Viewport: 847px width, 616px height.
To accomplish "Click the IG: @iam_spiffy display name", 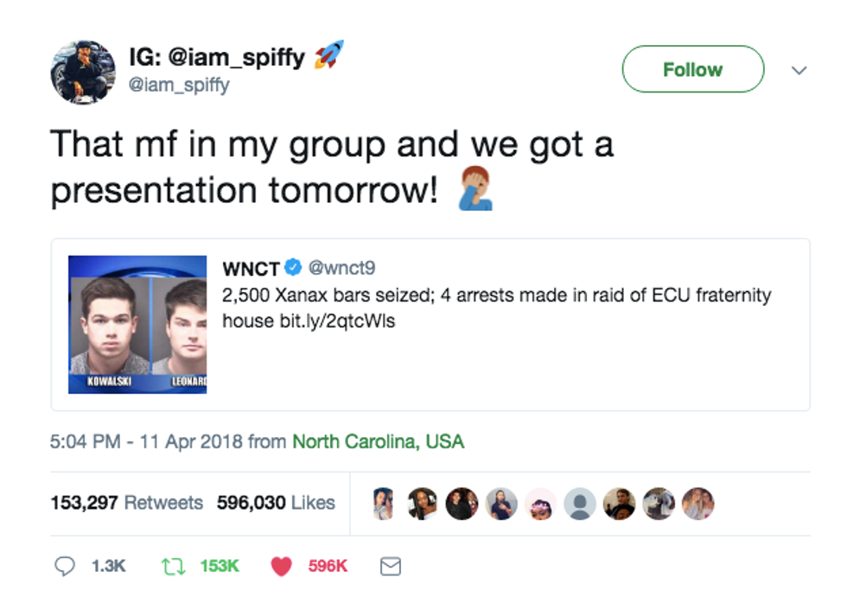I will click(216, 58).
